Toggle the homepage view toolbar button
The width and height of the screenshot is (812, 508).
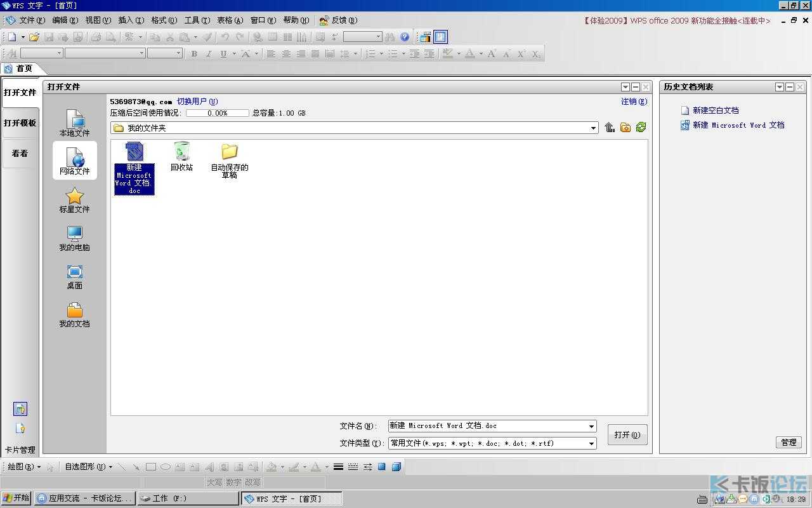(x=440, y=37)
